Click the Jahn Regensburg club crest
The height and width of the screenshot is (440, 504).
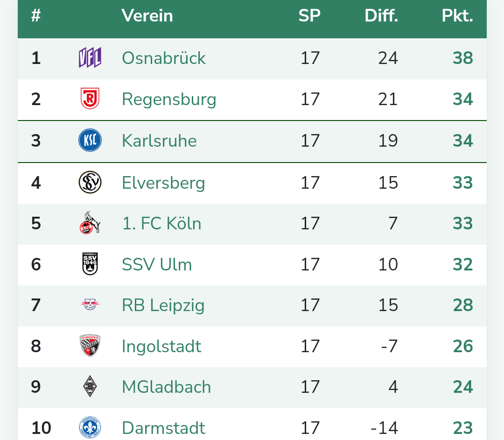[90, 99]
